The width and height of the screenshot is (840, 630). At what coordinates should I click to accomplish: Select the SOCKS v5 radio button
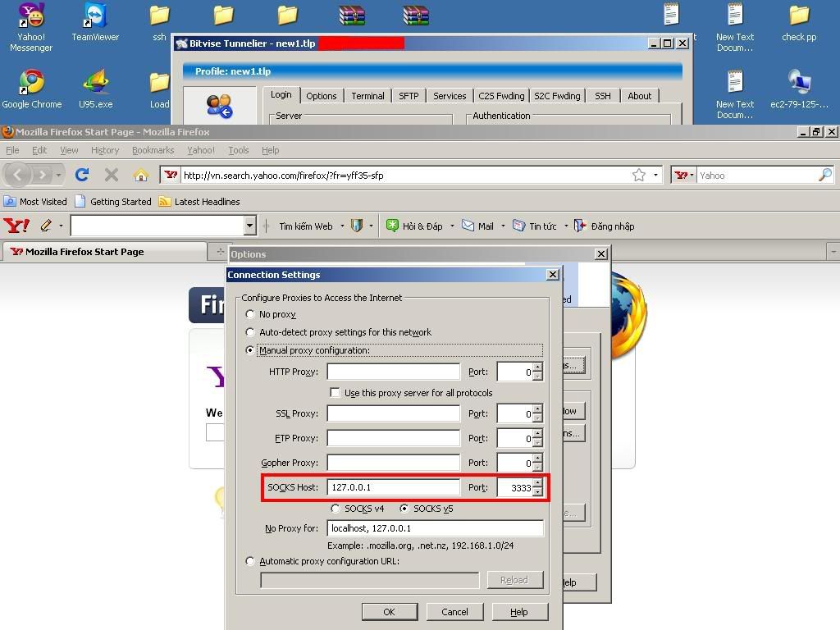[404, 509]
